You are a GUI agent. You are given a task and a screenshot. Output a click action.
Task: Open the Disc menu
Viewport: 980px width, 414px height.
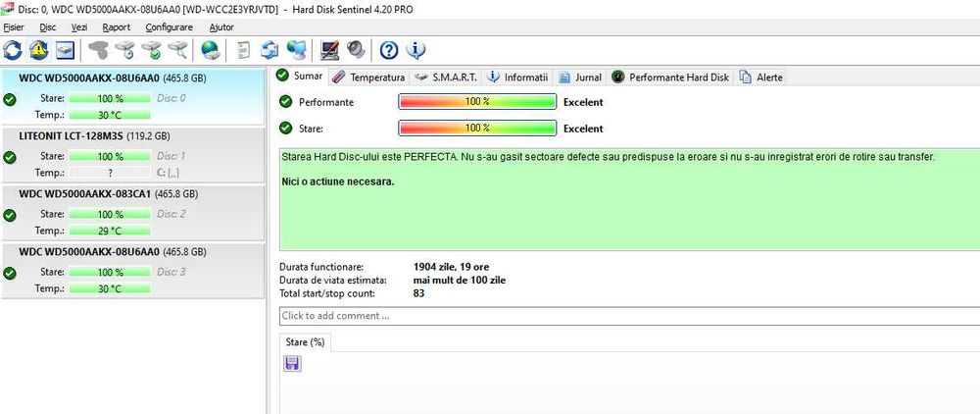click(48, 27)
